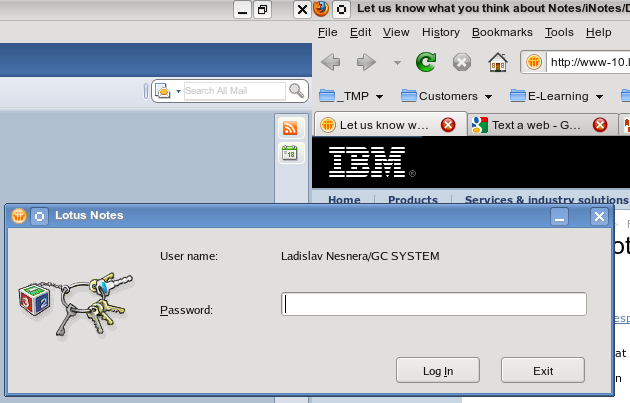Image resolution: width=630 pixels, height=403 pixels.
Task: Close the 'Let us know w...' tab
Action: click(x=448, y=125)
